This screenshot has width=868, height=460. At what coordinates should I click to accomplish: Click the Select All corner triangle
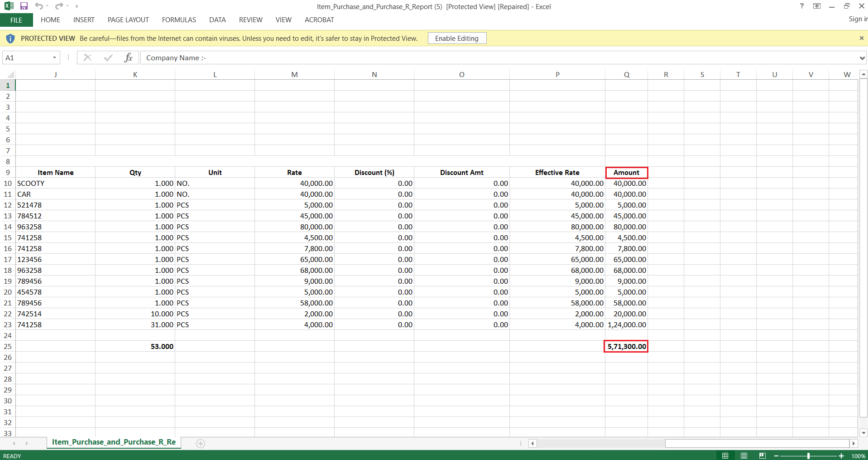click(10, 74)
